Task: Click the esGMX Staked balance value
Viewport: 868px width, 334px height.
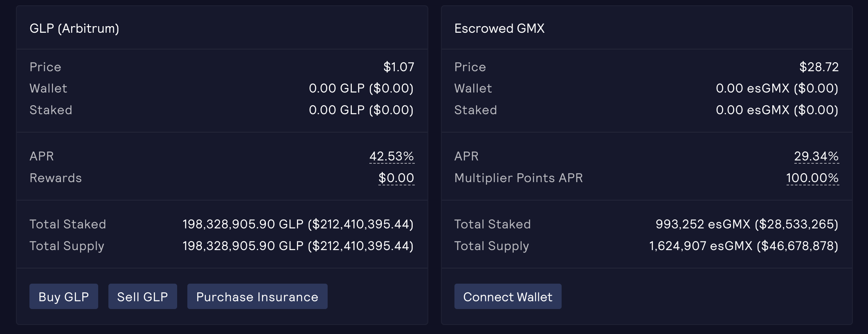Action: tap(777, 110)
